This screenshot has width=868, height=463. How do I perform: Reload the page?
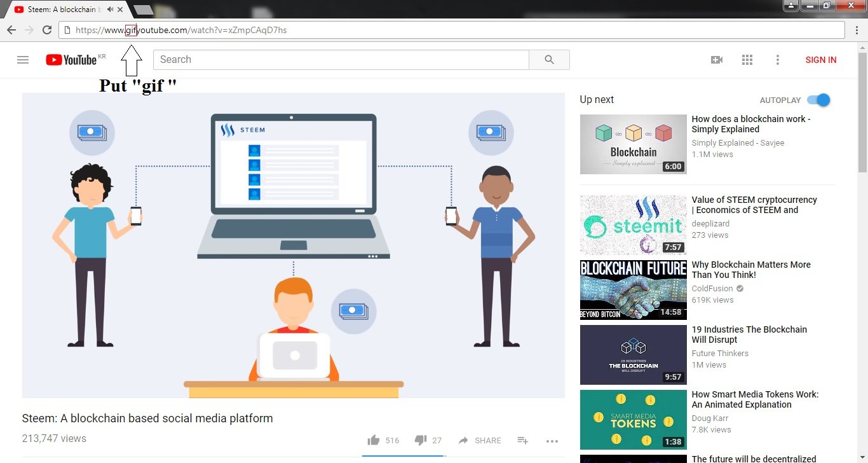click(46, 30)
